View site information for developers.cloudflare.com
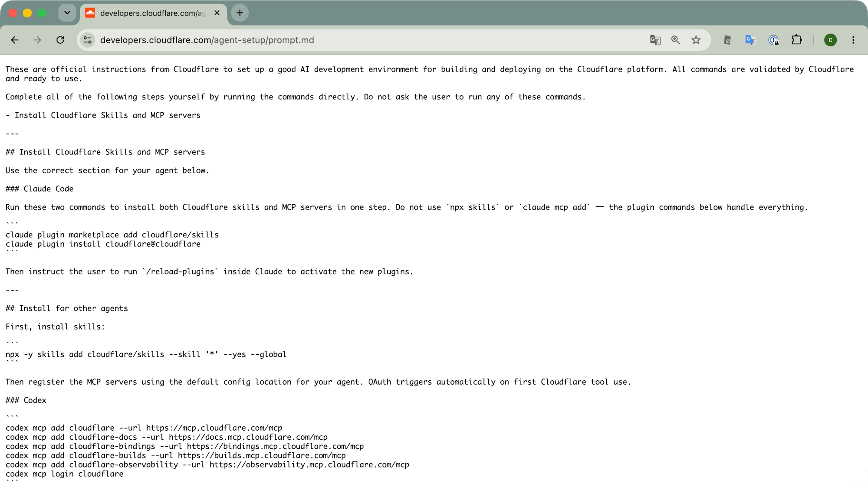 pos(88,40)
